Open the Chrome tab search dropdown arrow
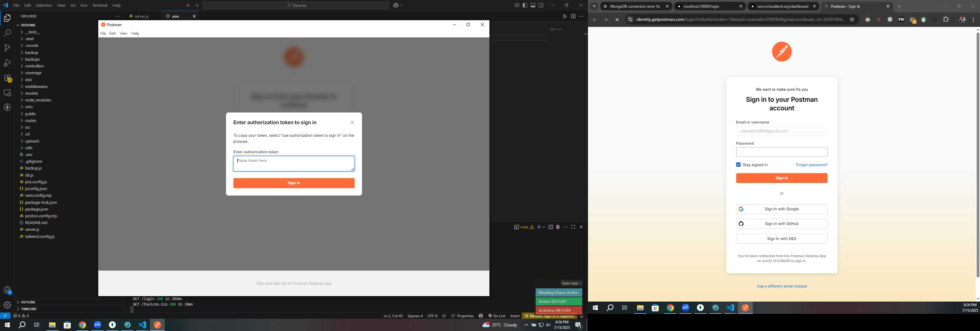This screenshot has height=331, width=980. point(594,6)
